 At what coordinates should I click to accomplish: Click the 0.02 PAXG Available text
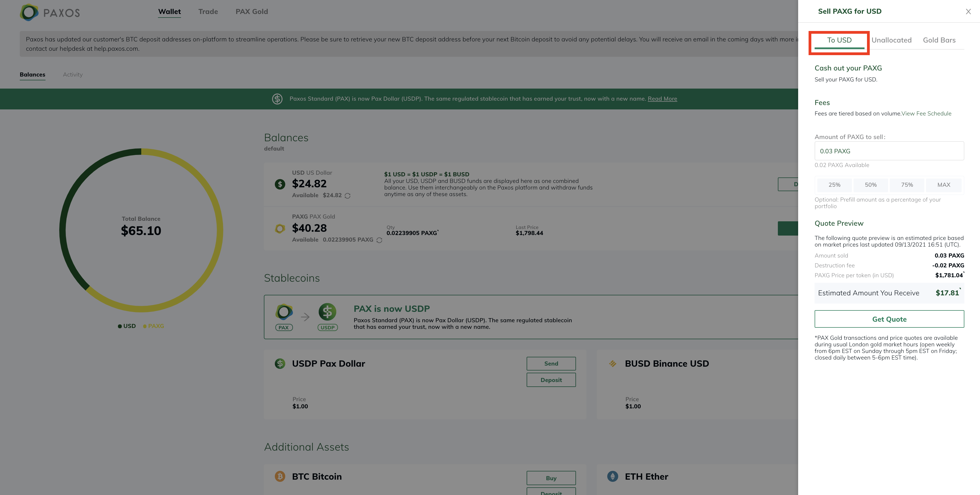coord(842,165)
